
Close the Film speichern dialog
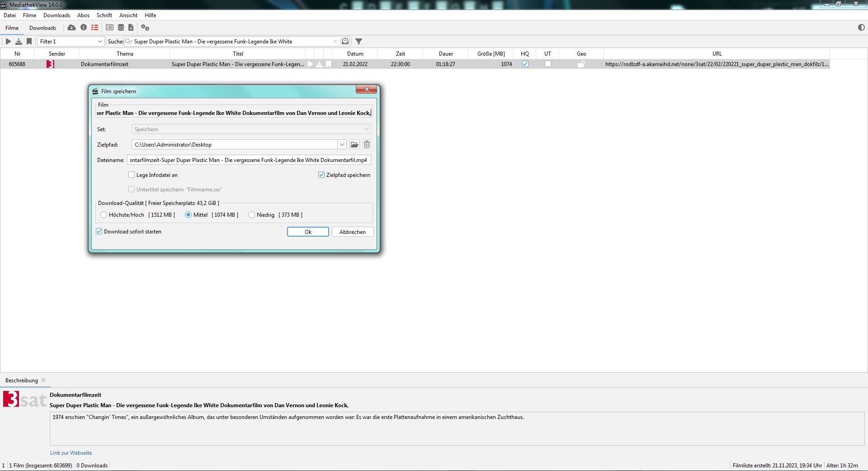pos(367,89)
